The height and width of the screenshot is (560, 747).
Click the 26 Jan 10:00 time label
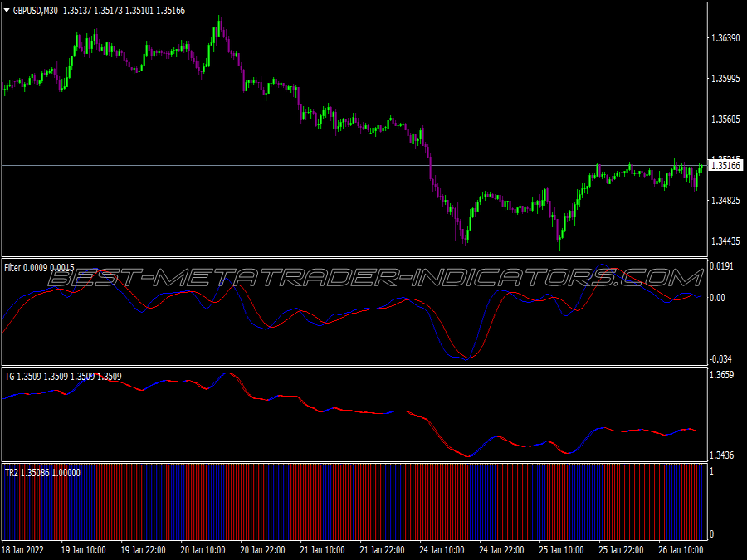pyautogui.click(x=681, y=550)
